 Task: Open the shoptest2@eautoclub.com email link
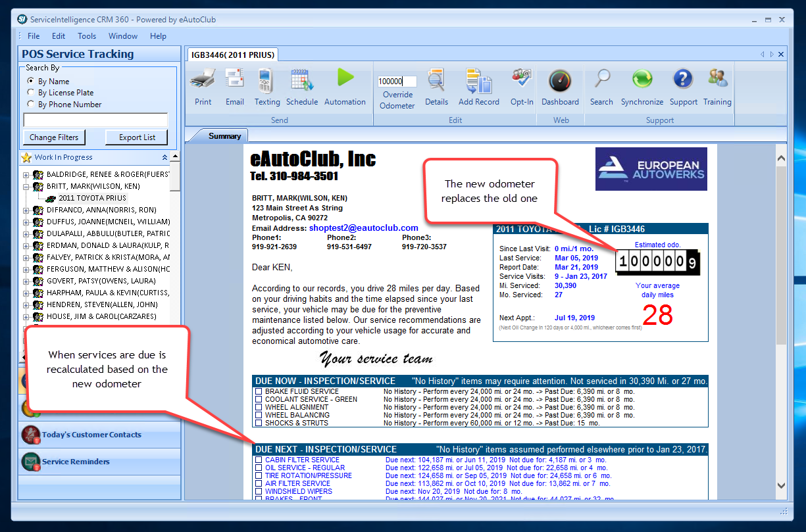(x=364, y=228)
